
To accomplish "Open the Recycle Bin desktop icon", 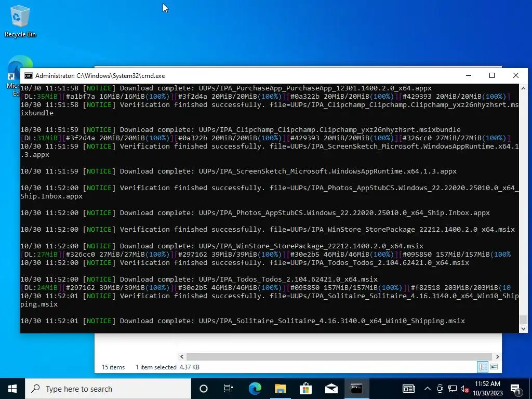I will 20,21.
